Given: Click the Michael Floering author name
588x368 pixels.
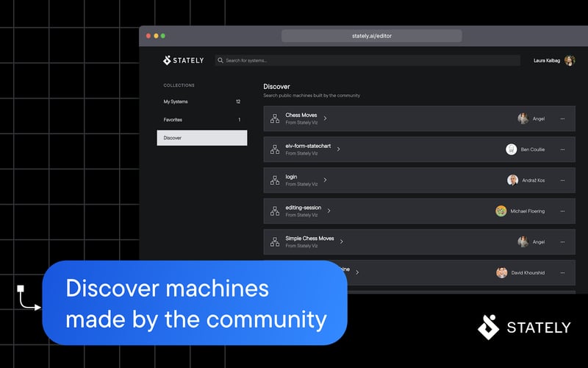Looking at the screenshot, I should [528, 211].
